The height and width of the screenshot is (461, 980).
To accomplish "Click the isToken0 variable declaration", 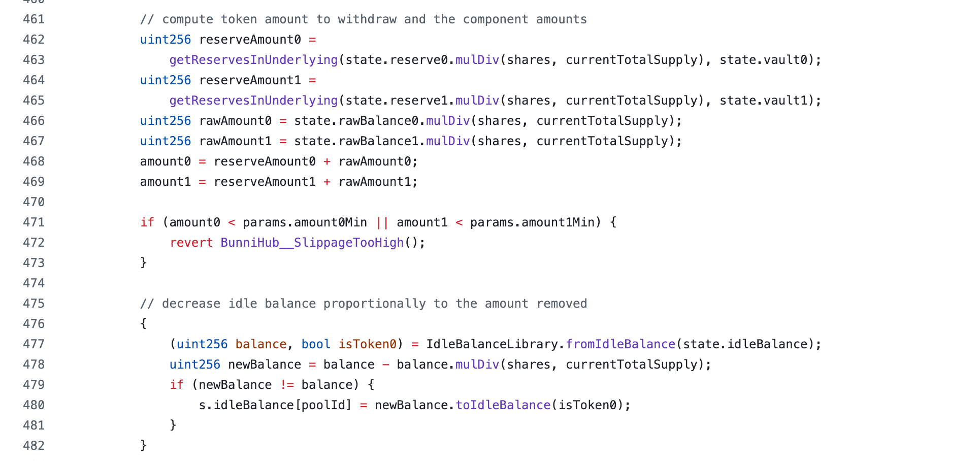I will (x=367, y=344).
